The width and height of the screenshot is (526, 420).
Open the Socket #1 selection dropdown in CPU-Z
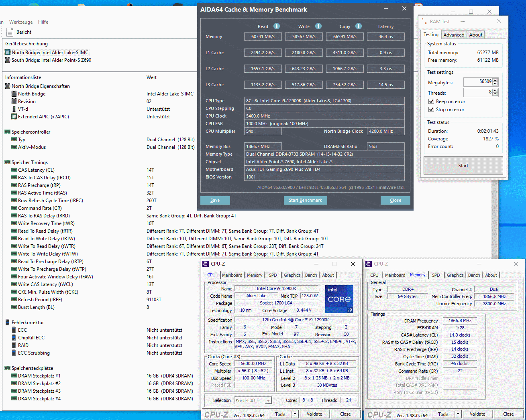pos(268,400)
